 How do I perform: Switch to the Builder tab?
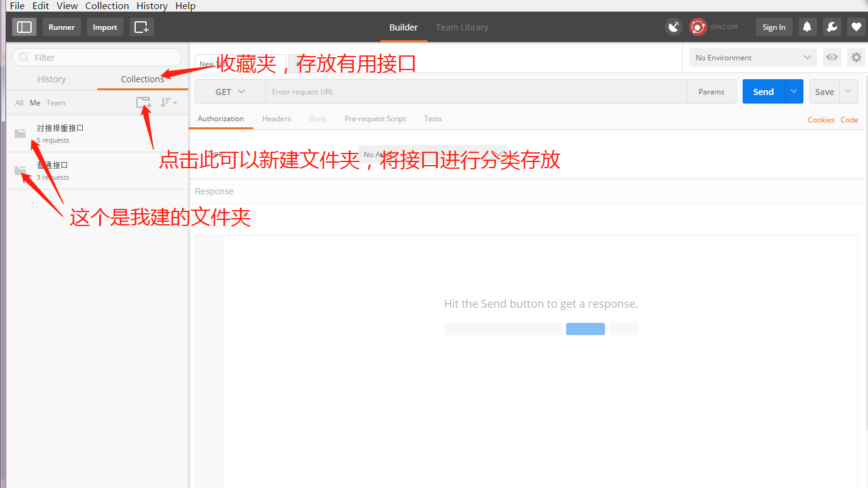404,27
